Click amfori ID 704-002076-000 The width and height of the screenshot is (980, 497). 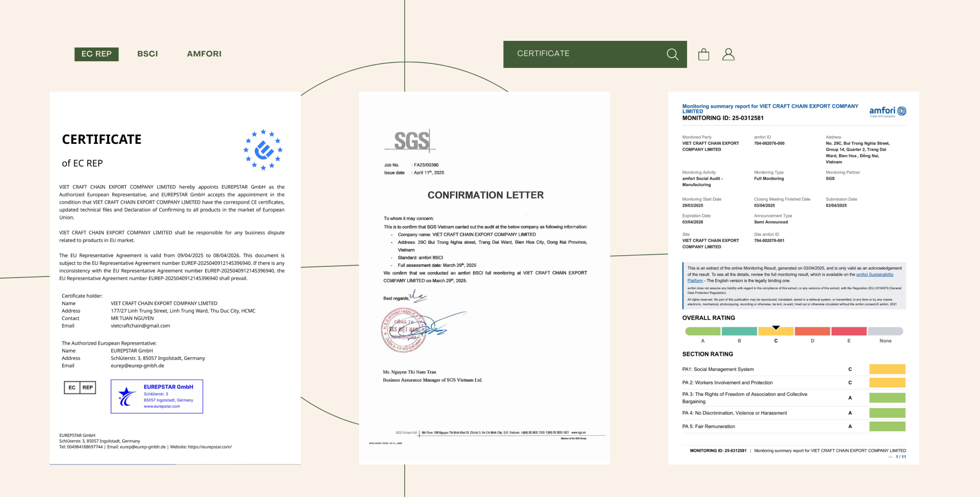click(x=769, y=144)
